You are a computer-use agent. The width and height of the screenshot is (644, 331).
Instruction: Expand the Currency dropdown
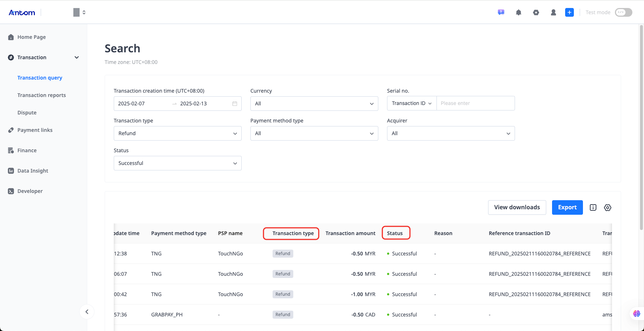click(x=314, y=104)
